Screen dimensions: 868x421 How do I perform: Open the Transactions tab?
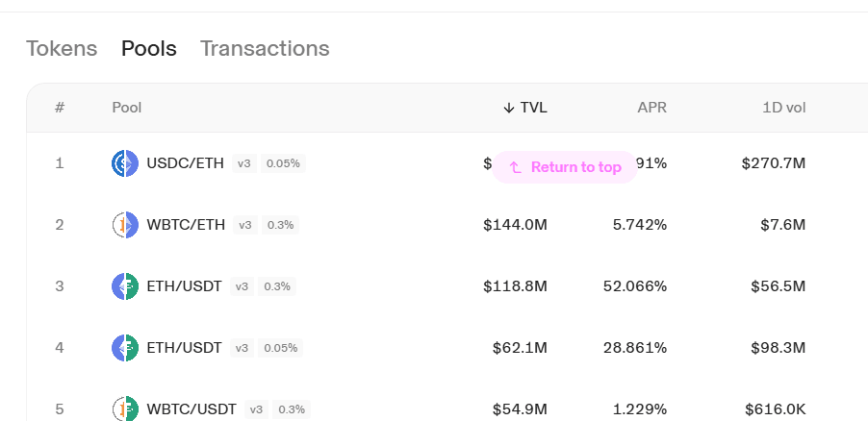(265, 49)
